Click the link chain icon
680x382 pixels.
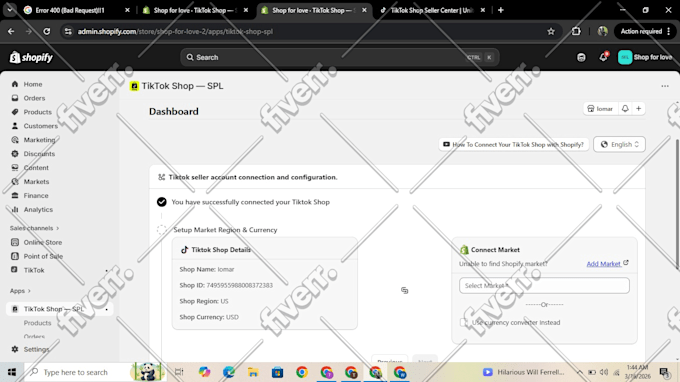(x=405, y=290)
